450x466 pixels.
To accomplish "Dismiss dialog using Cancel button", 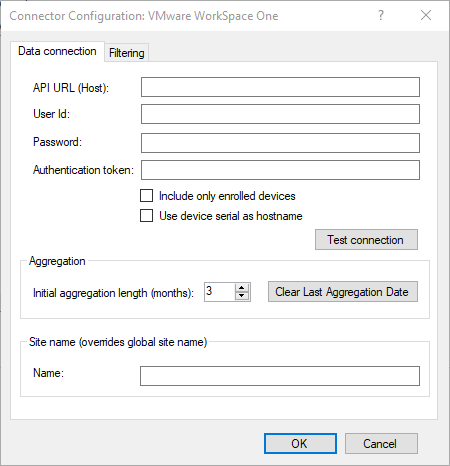I will pos(381,443).
